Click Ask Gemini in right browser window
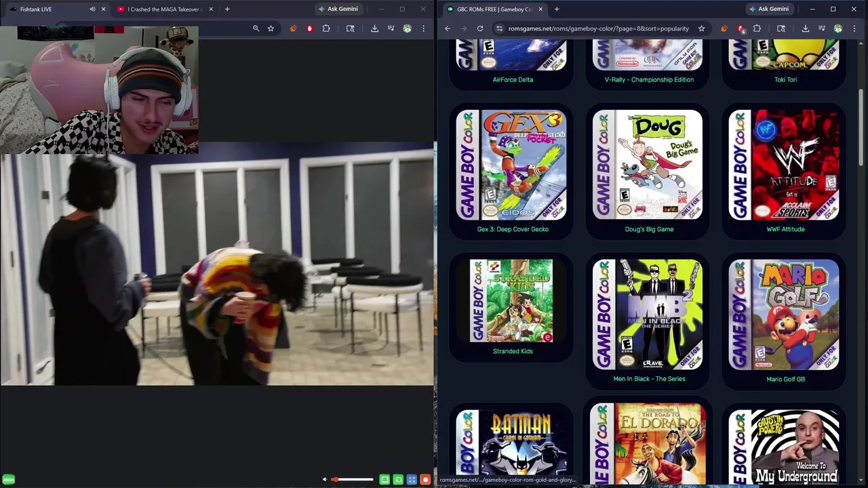The image size is (868, 488). pyautogui.click(x=768, y=9)
